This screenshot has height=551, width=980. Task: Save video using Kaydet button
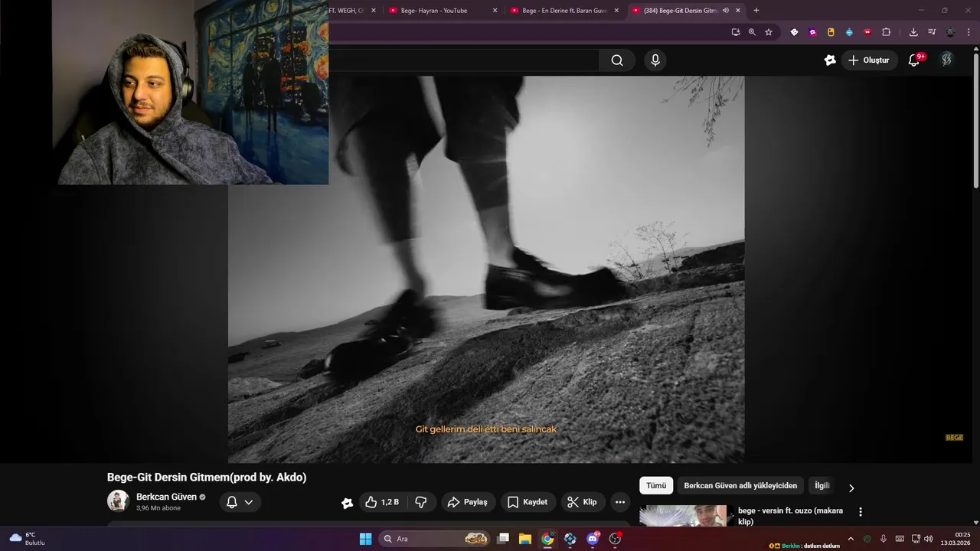click(528, 502)
